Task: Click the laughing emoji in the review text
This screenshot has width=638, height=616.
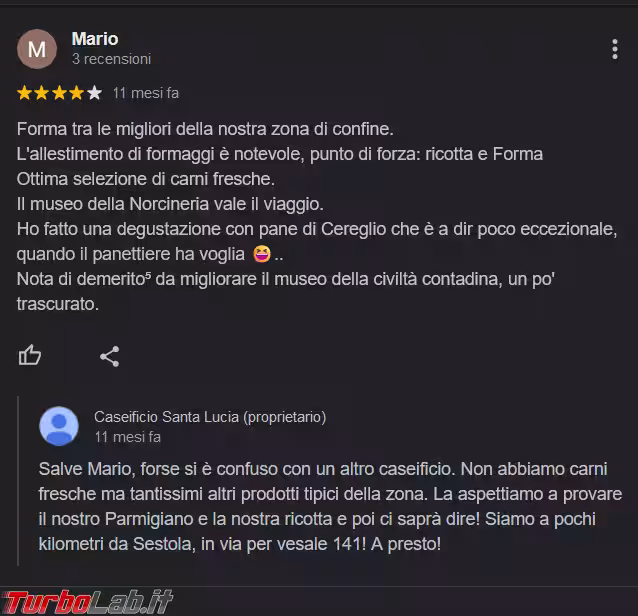Action: tap(262, 254)
